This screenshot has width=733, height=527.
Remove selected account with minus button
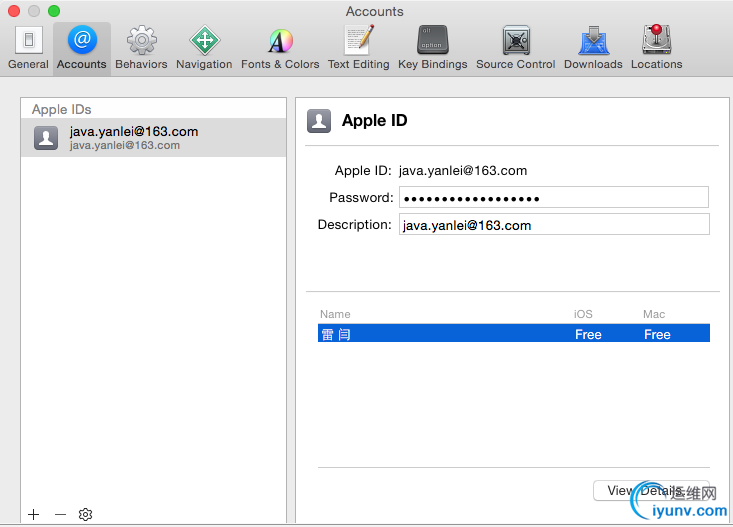click(x=60, y=514)
